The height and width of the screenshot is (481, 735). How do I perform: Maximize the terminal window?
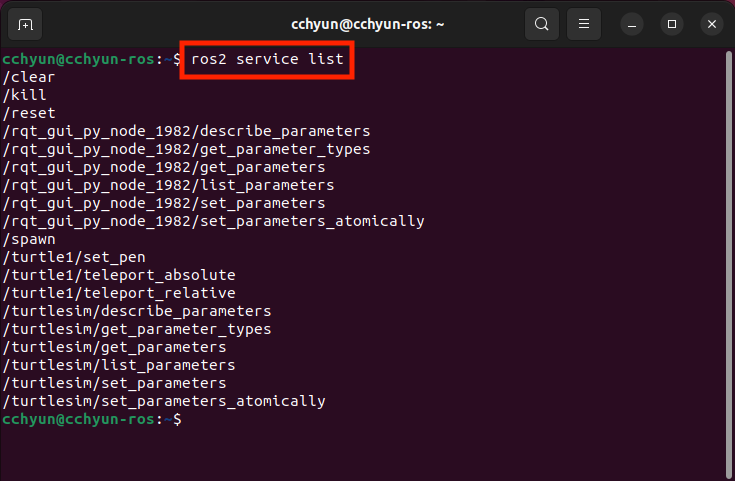[x=672, y=24]
